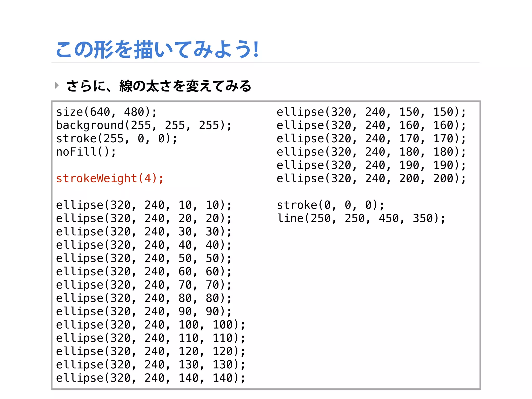
Task: Click the gray triangle bullet marker
Action: click(57, 85)
